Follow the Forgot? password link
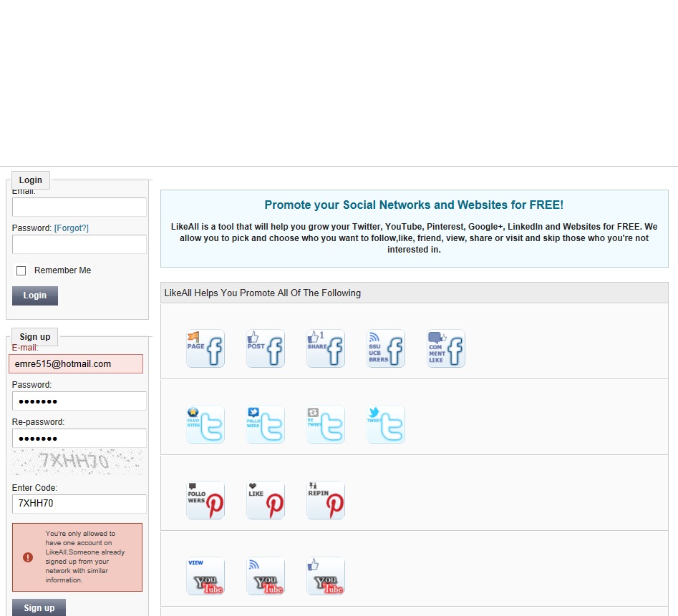 pos(72,228)
